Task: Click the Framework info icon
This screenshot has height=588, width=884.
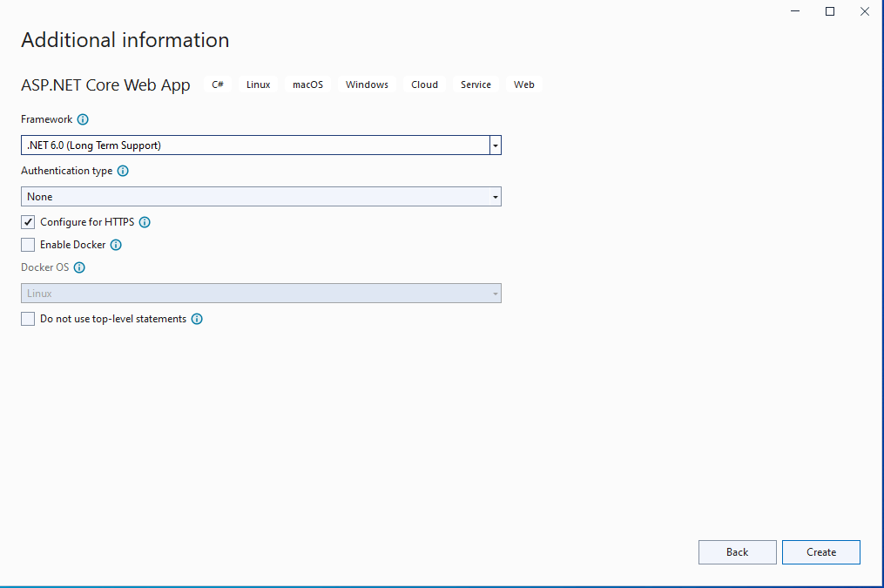Action: [x=83, y=119]
